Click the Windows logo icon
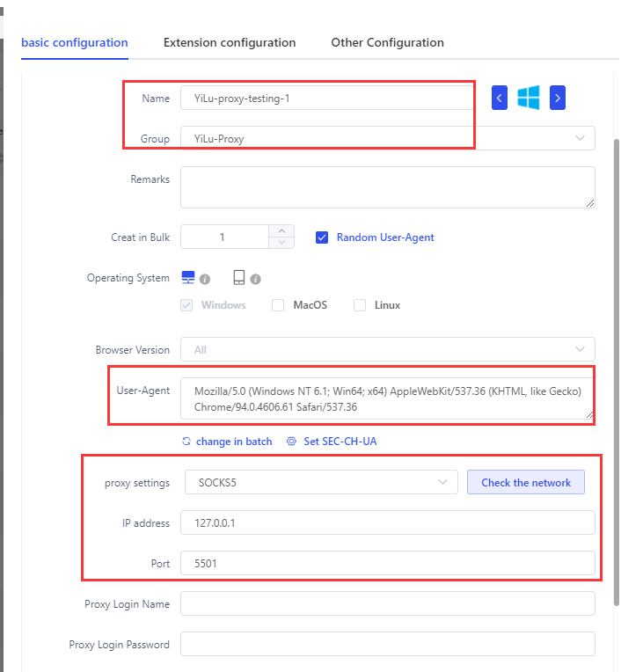Image resolution: width=621 pixels, height=672 pixels. pyautogui.click(x=529, y=98)
